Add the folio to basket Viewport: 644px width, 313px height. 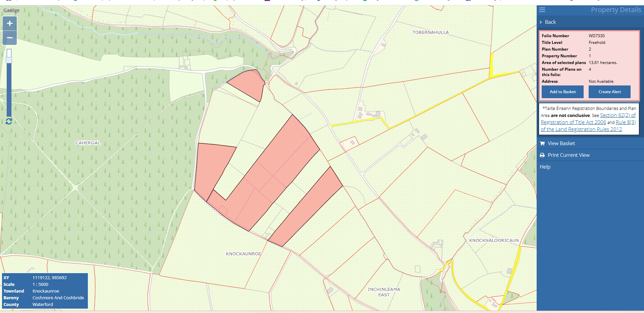562,92
